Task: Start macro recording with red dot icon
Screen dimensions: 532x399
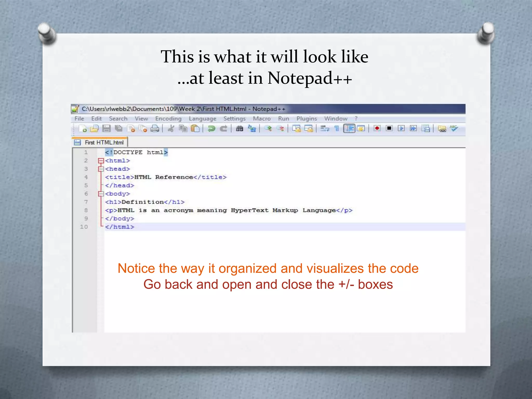Action: point(377,128)
